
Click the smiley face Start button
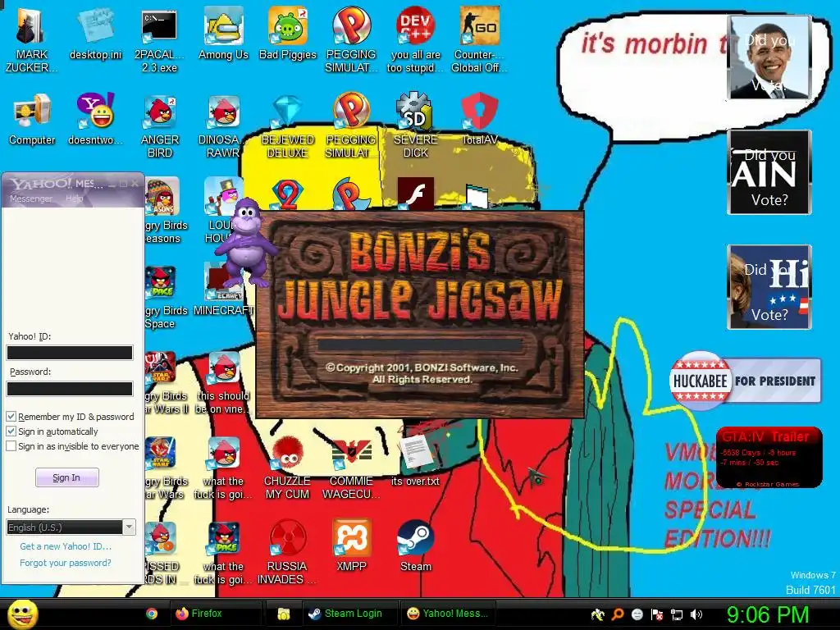(x=22, y=614)
